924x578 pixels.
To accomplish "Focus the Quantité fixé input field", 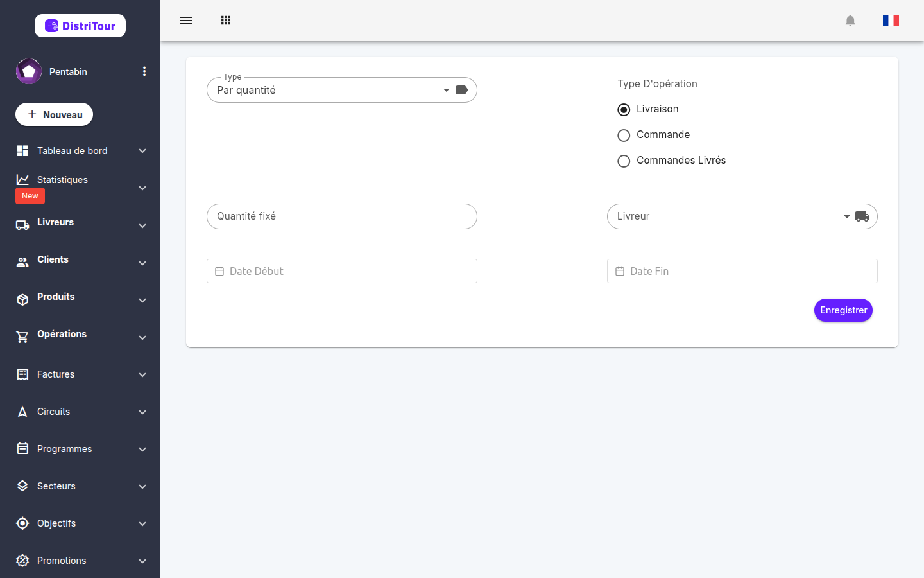I will (342, 216).
